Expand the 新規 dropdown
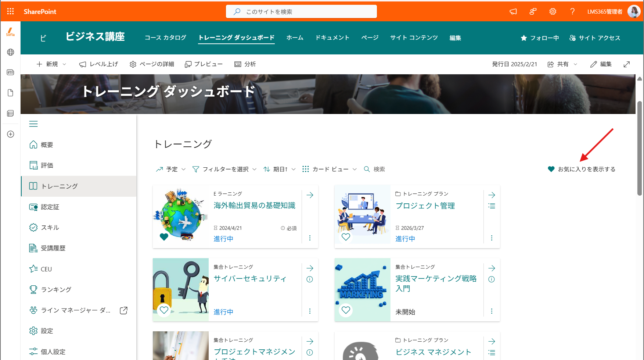This screenshot has height=360, width=644. (51, 64)
